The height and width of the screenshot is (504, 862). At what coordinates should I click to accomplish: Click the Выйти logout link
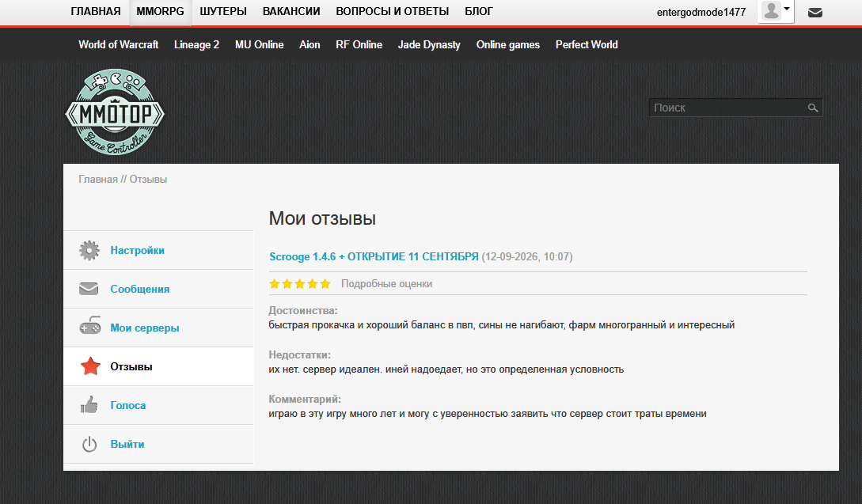127,444
